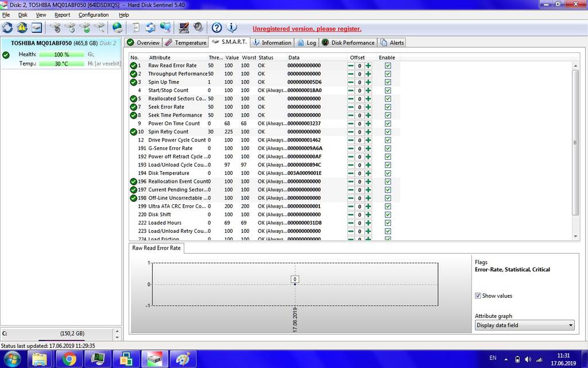Click the Worst column header
The width and height of the screenshot is (588, 368).
tap(249, 57)
